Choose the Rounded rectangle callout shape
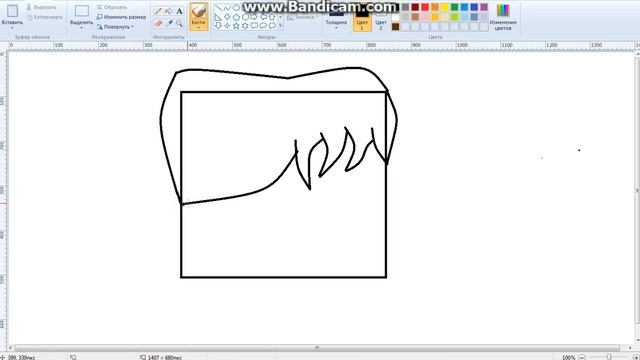 254,26
